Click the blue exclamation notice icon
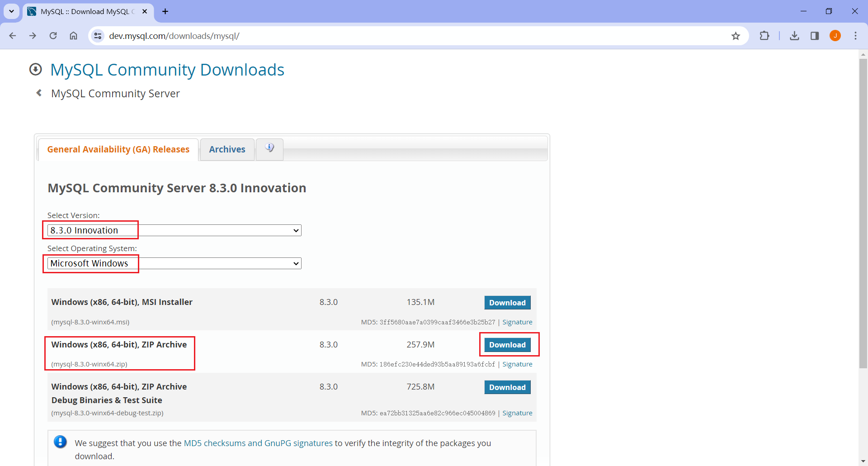The image size is (868, 466). click(60, 442)
